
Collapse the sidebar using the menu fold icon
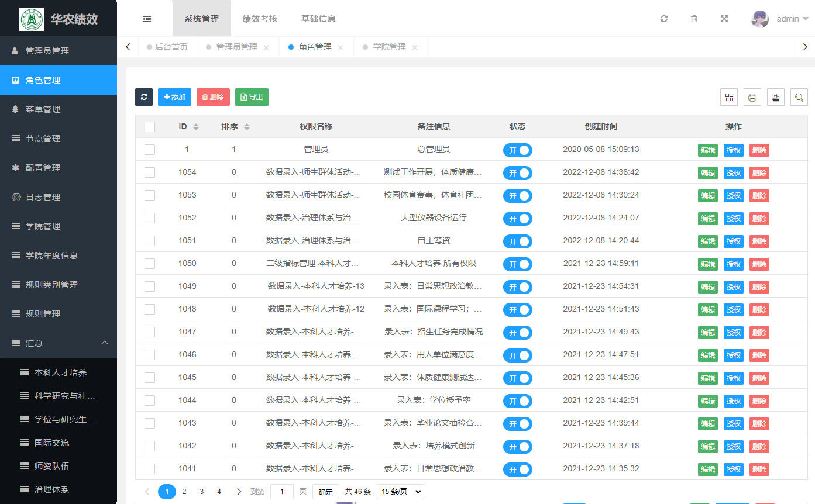click(x=147, y=19)
